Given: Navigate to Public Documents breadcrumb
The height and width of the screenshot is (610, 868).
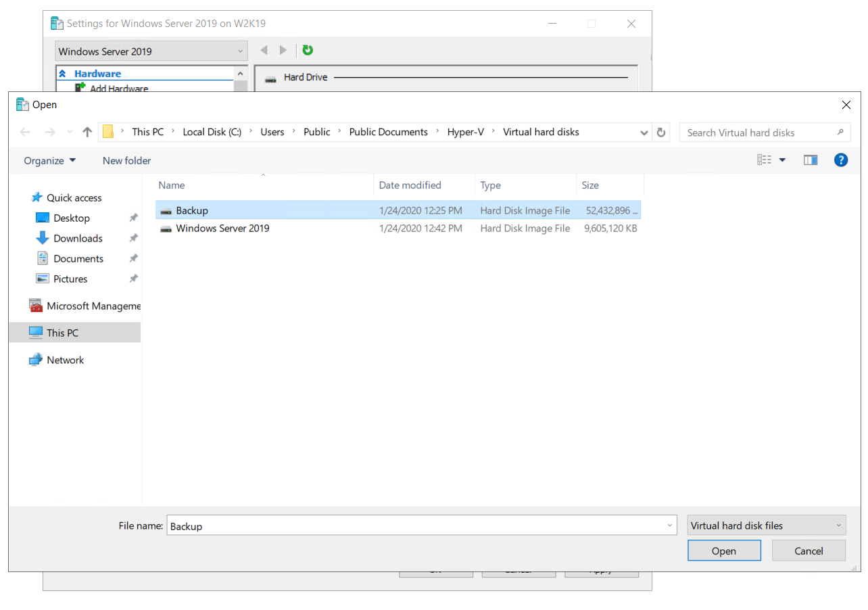Looking at the screenshot, I should point(389,133).
